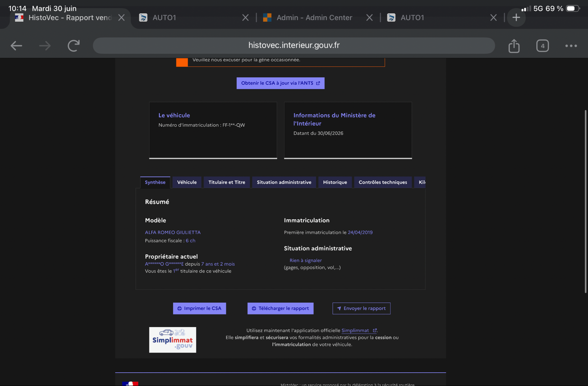Click Numéro d'immatriculation FF-1**-QW text

tap(201, 125)
